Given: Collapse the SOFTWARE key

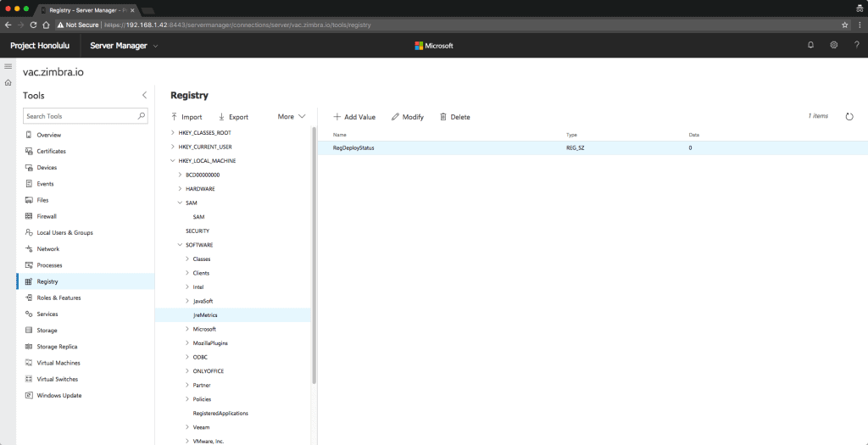Looking at the screenshot, I should (x=180, y=245).
